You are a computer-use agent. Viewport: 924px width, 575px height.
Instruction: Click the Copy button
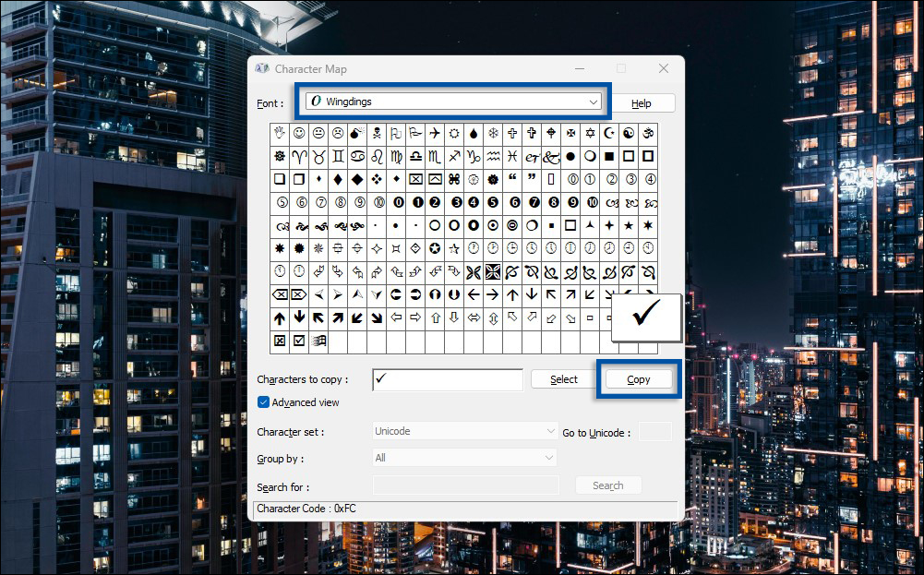tap(639, 379)
